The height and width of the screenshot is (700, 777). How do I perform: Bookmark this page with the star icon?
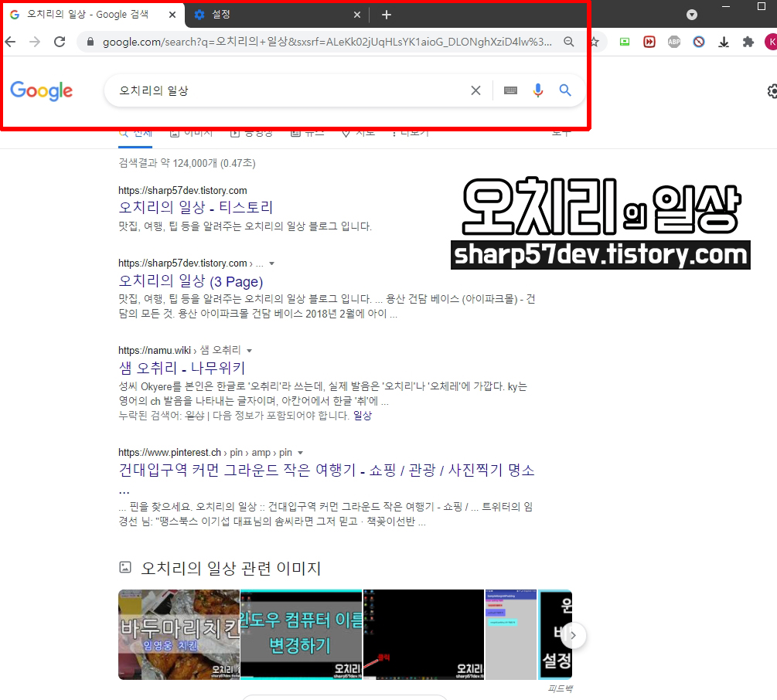pos(595,42)
